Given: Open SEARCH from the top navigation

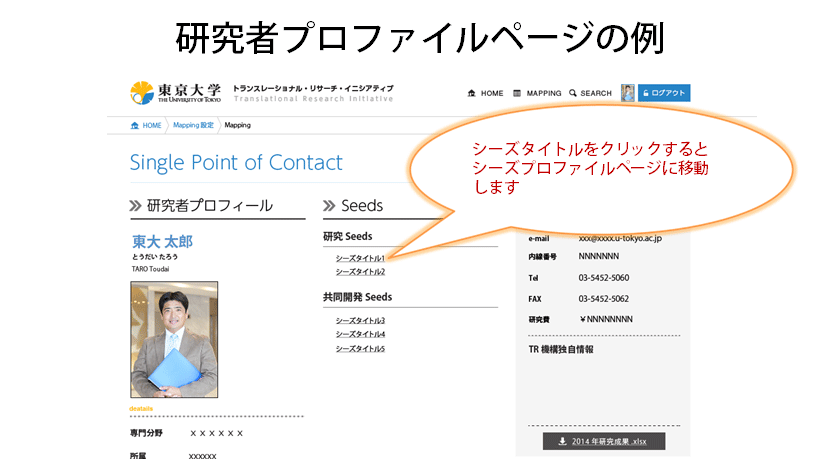Looking at the screenshot, I should coord(595,93).
